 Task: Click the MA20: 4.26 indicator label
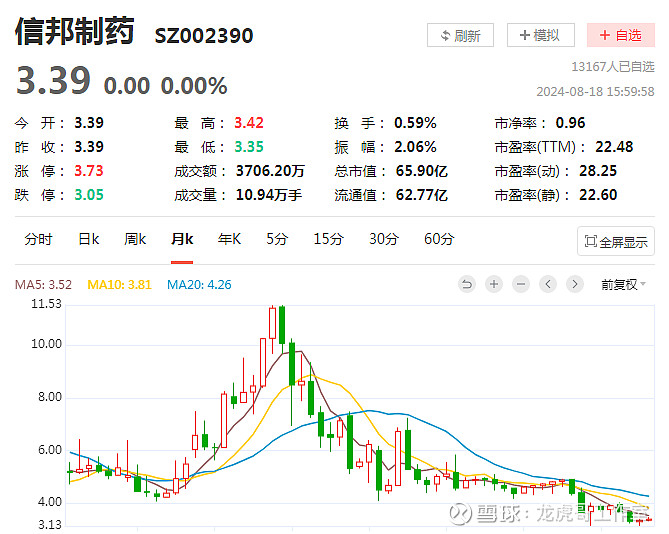coord(199,284)
